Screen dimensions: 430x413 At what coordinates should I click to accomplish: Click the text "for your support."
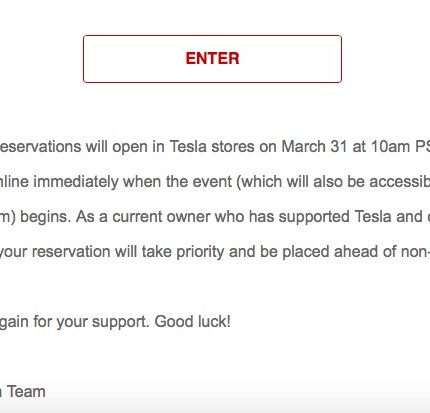[91, 322]
